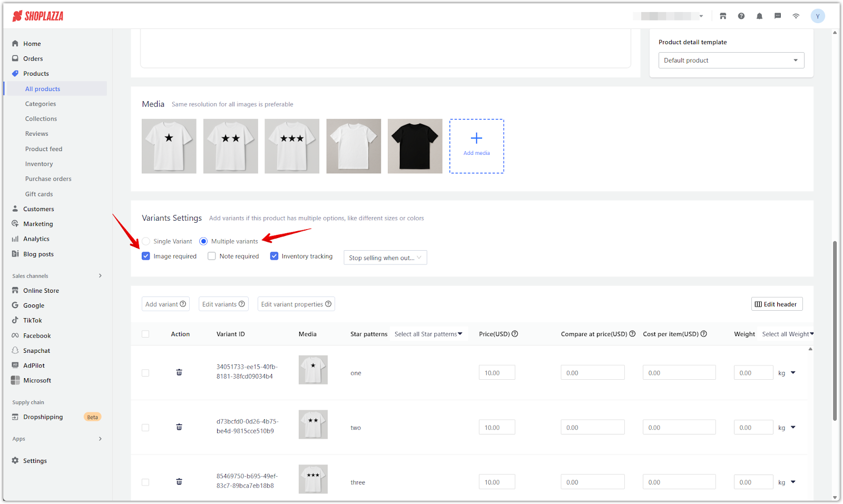The image size is (843, 504).
Task: Uncheck the Inventory tracking checkbox
Action: (x=274, y=256)
